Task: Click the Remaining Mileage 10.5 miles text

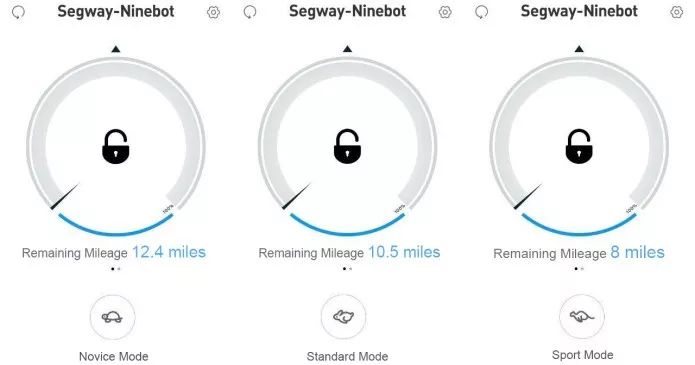Action: pyautogui.click(x=349, y=252)
